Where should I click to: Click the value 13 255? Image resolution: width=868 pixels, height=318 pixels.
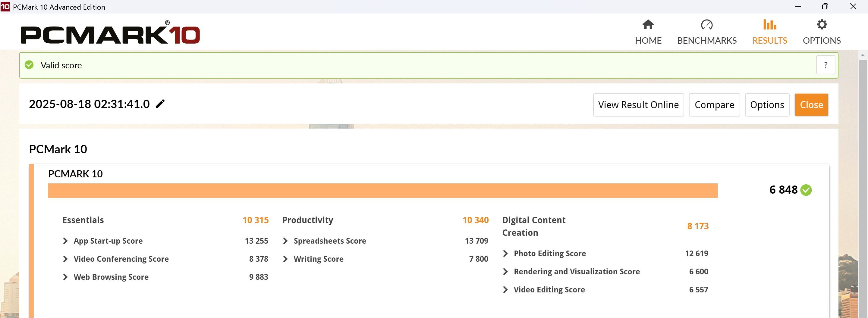click(x=256, y=241)
